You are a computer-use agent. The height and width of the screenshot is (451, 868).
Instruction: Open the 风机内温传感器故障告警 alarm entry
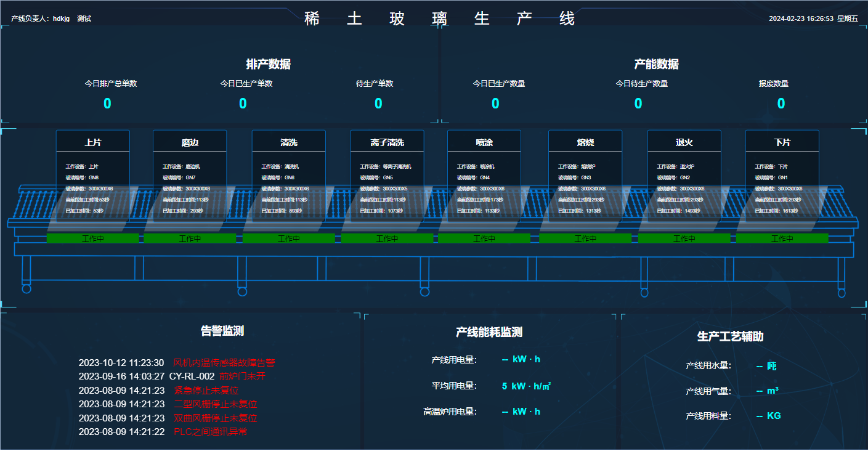[224, 363]
